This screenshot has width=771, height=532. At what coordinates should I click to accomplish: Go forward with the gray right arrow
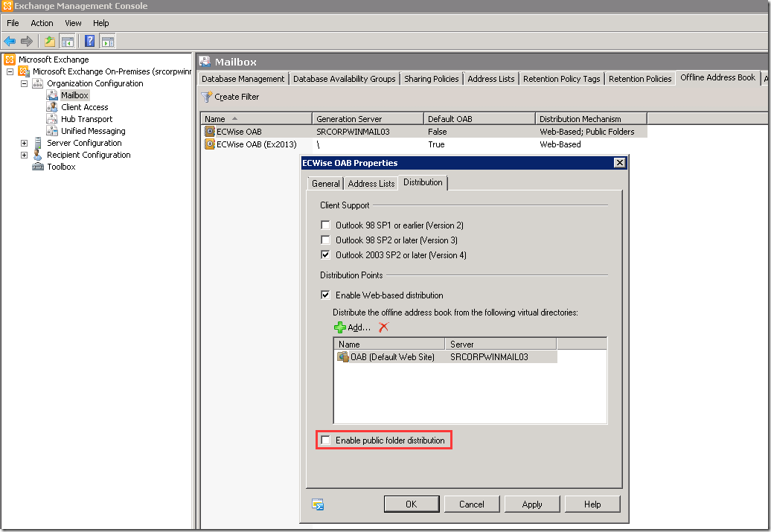pyautogui.click(x=27, y=42)
